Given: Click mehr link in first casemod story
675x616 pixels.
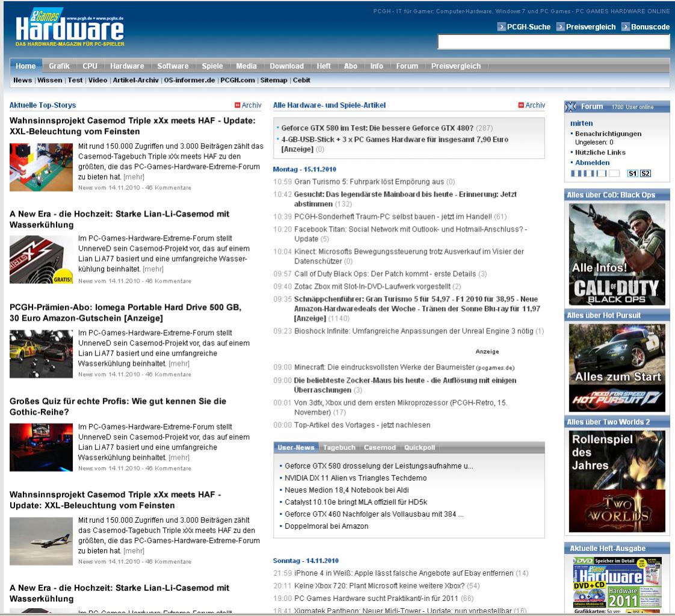Looking at the screenshot, I should pos(134,177).
